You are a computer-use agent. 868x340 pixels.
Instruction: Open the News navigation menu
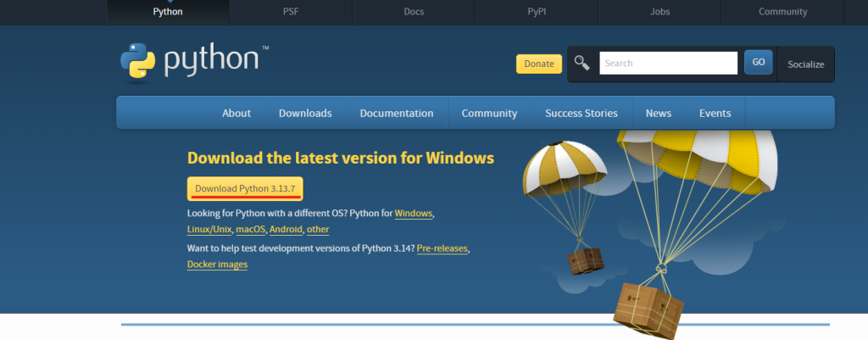658,113
